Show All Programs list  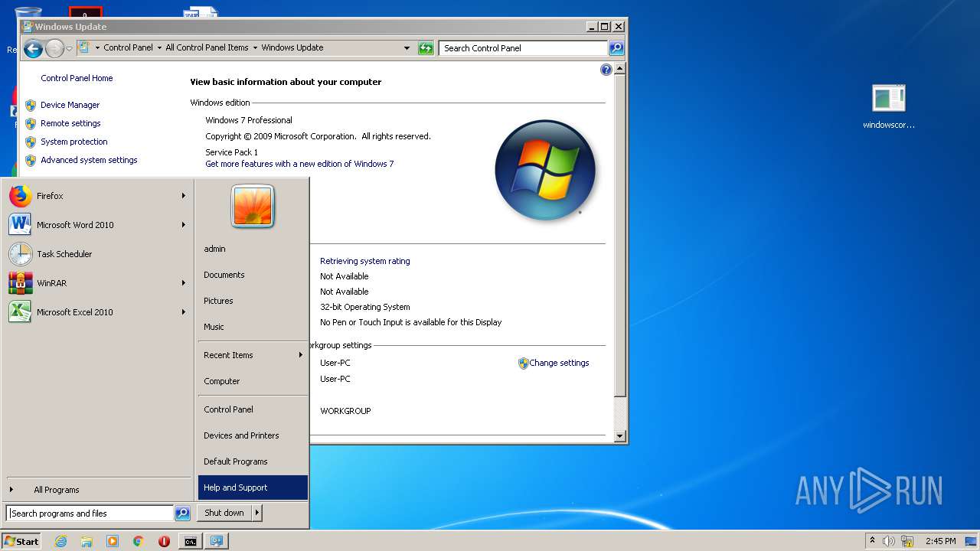coord(97,490)
